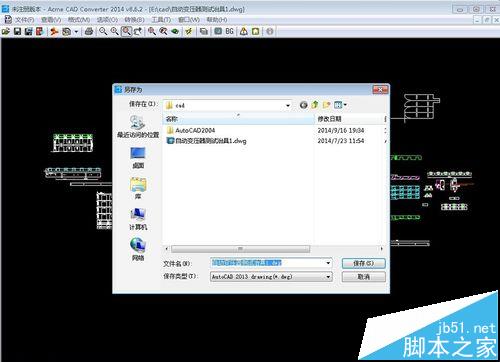Click the Pan (hand) toolbar icon
Viewport: 500px width, 362px height.
coord(138,31)
